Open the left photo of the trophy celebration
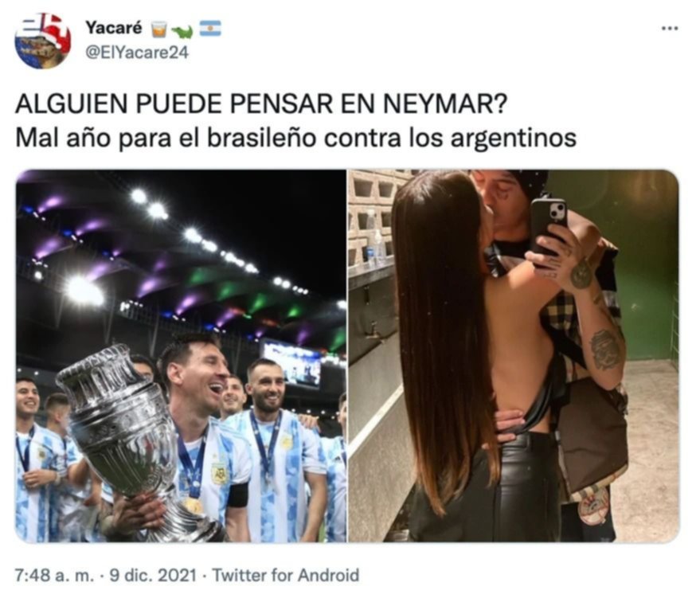Viewport: 700px width, 606px height. tap(181, 356)
